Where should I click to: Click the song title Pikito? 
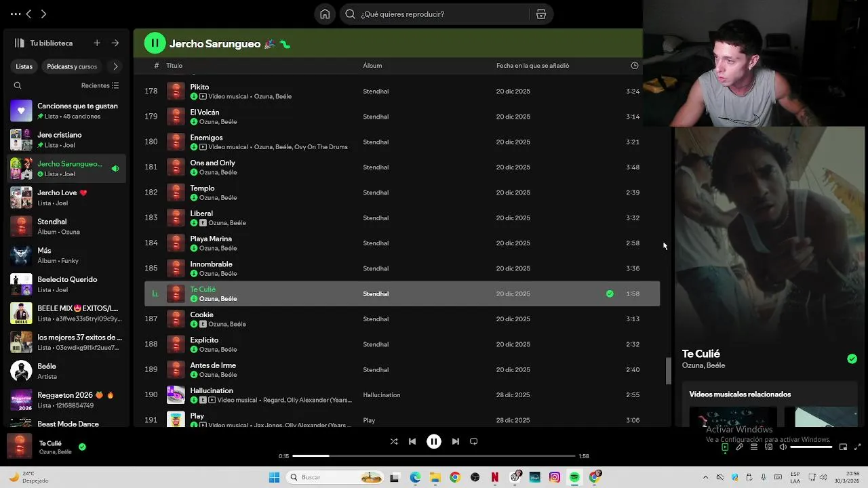(199, 87)
